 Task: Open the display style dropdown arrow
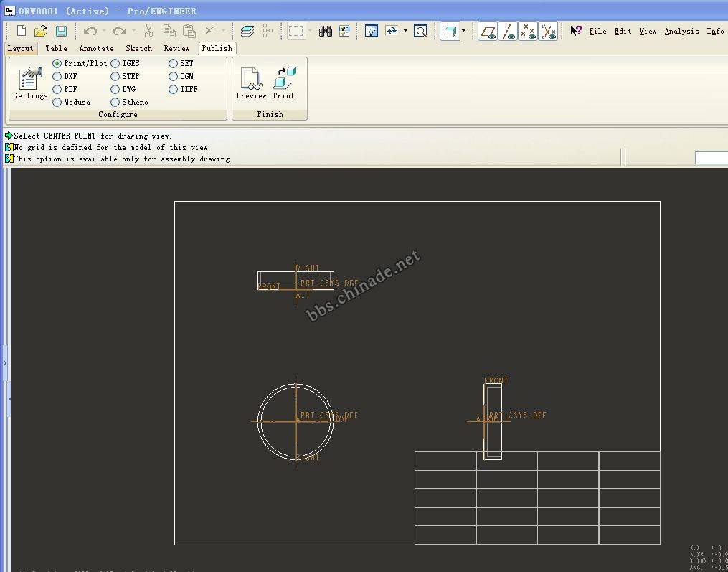coord(463,31)
